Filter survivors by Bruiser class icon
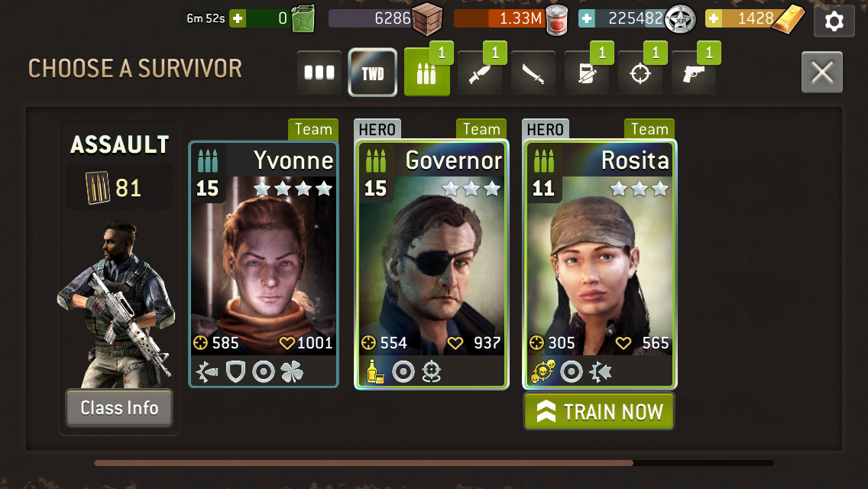The height and width of the screenshot is (489, 868). tap(587, 73)
